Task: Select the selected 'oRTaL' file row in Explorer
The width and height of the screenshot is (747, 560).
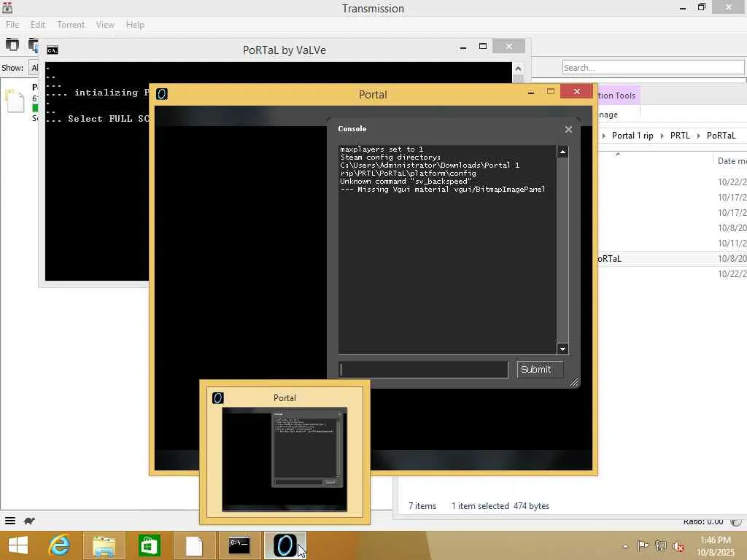Action: coord(672,259)
